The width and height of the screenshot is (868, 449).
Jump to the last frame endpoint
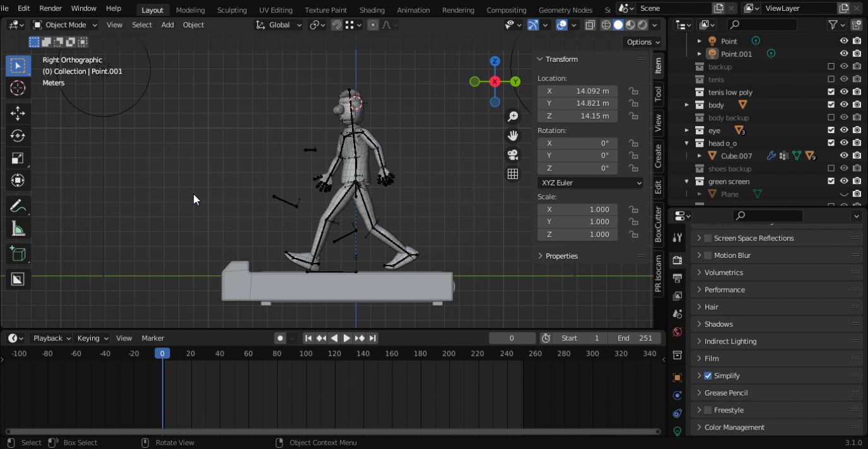pyautogui.click(x=373, y=338)
